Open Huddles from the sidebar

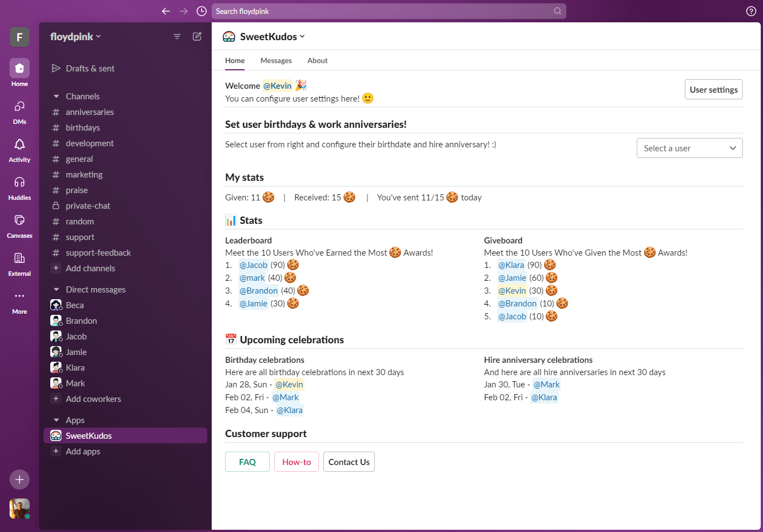[x=20, y=183]
